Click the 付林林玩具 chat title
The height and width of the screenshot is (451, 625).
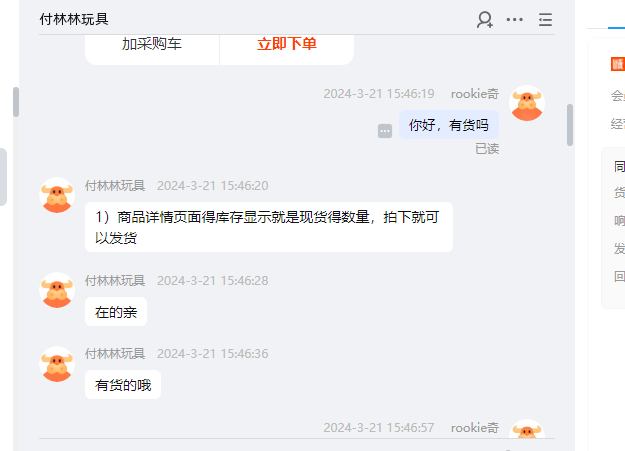pos(74,19)
